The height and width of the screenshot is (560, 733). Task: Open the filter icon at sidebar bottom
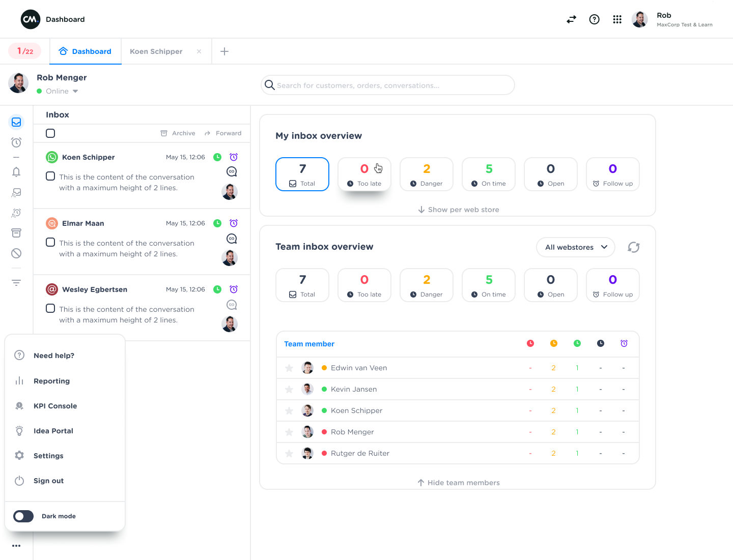(16, 282)
